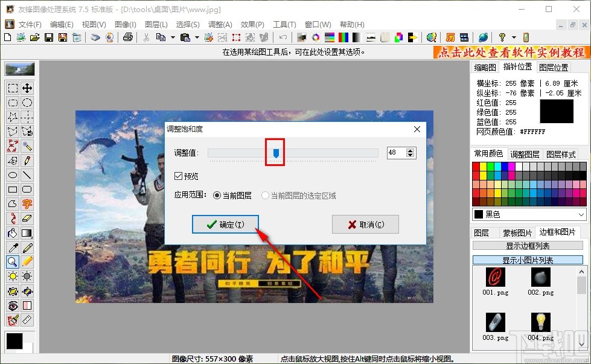591x364 pixels.
Task: Select the Move tool with four-way arrows
Action: 27,88
